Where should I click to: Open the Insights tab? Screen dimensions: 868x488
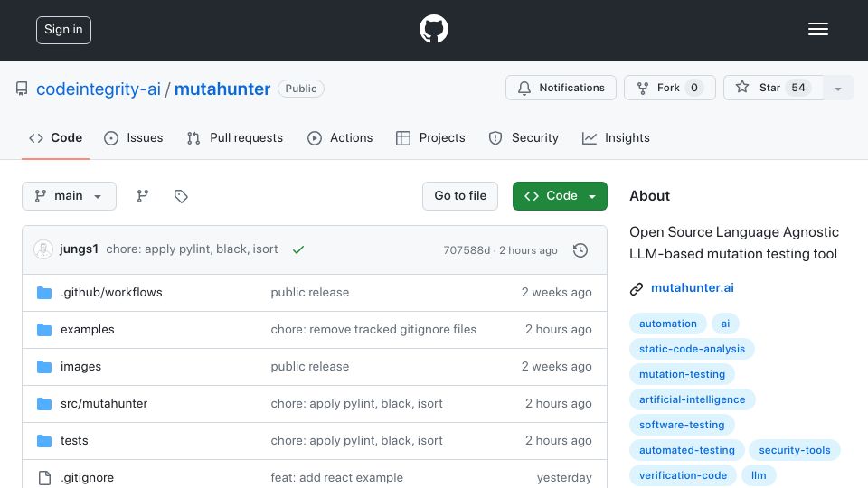pyautogui.click(x=616, y=137)
